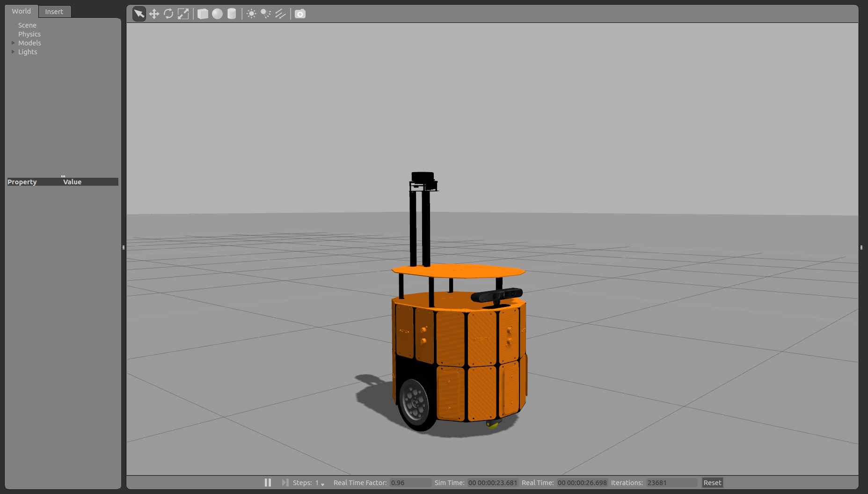Insert a sphere shape from toolbar
This screenshot has height=494, width=868.
[217, 14]
